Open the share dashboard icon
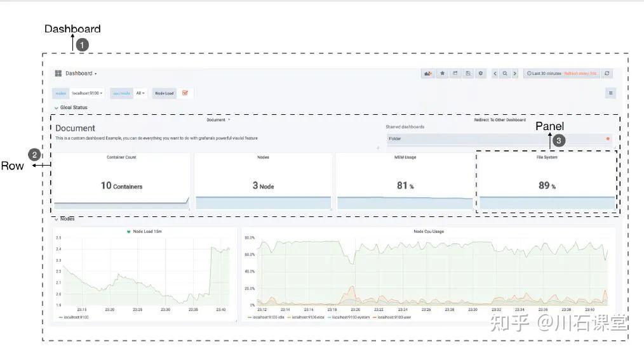Image resolution: width=644 pixels, height=349 pixels. click(x=455, y=74)
